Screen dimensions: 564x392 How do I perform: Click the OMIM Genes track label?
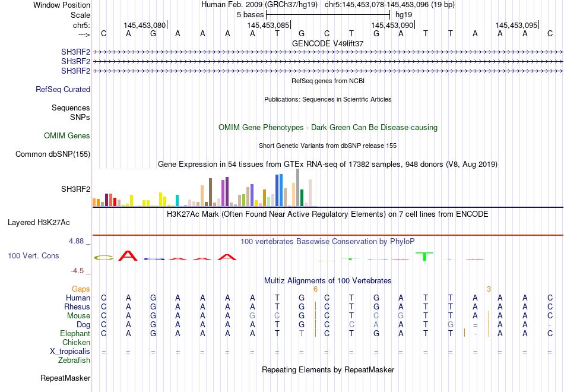click(67, 135)
